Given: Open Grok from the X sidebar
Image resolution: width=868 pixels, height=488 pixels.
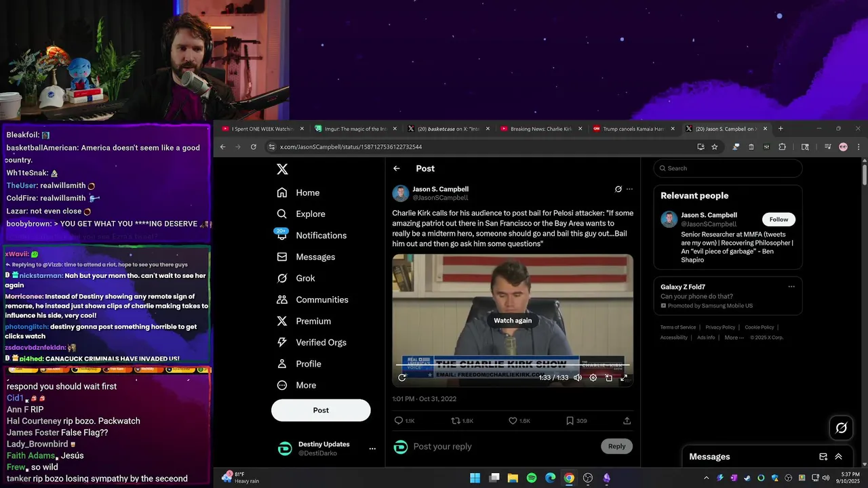Looking at the screenshot, I should tap(296, 278).
